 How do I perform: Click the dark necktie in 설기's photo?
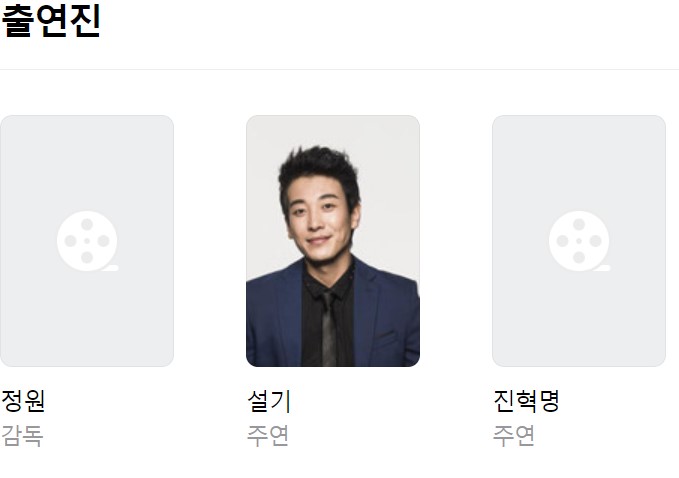pyautogui.click(x=329, y=329)
